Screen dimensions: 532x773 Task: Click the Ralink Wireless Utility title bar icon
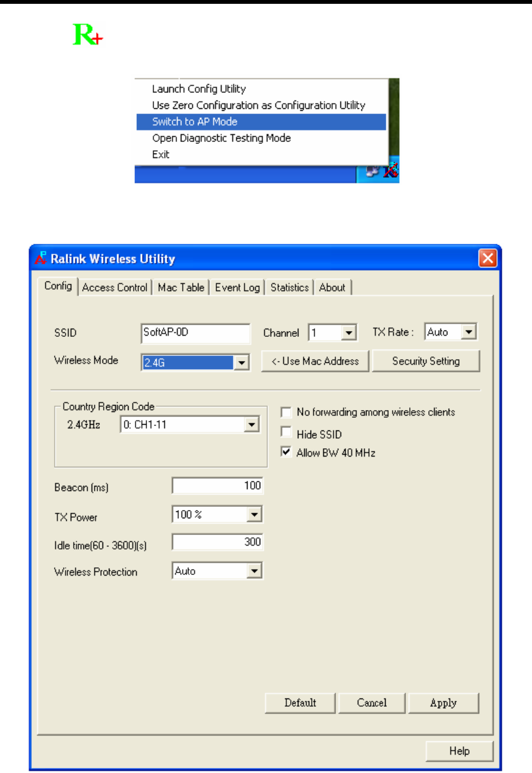coord(41,259)
